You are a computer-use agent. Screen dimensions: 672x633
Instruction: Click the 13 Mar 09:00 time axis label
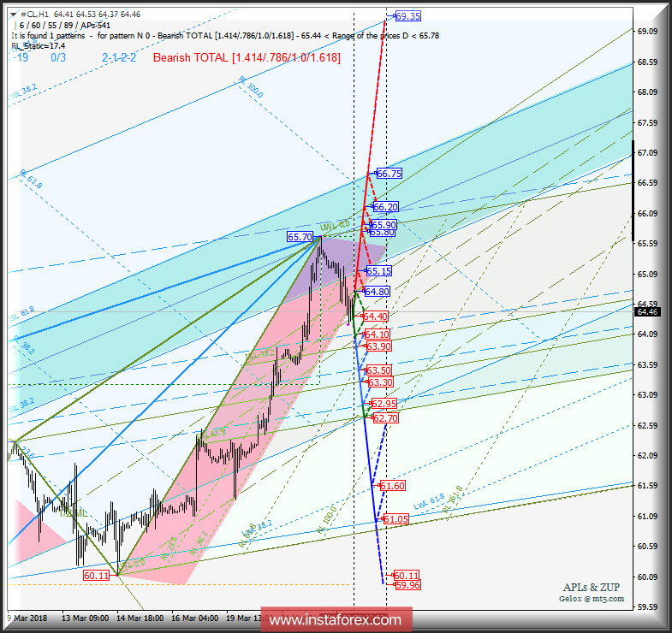[x=85, y=618]
